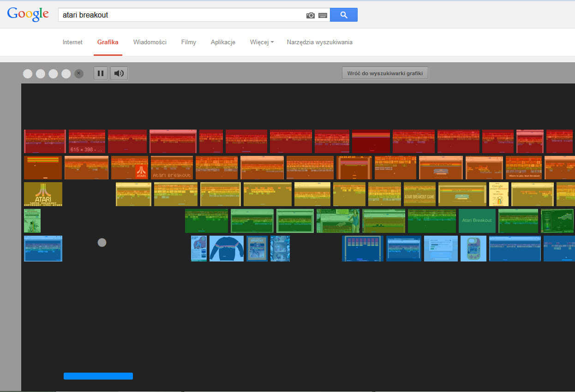Click the blue paddle bar
575x392 pixels.
tap(98, 376)
